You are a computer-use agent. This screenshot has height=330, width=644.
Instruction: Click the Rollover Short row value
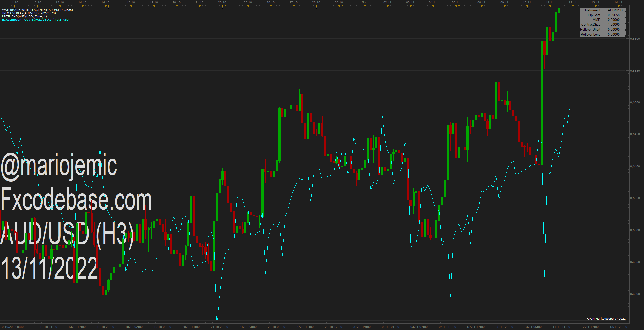[x=613, y=29]
